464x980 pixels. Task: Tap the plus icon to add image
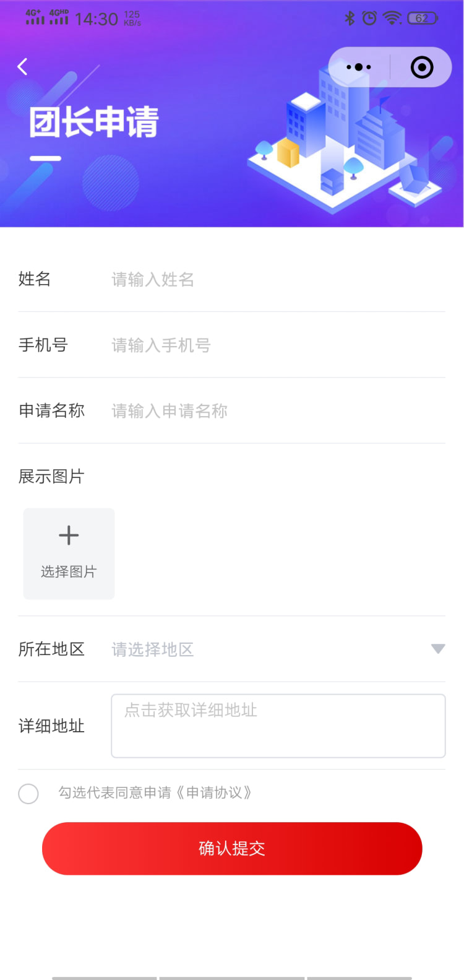pyautogui.click(x=69, y=536)
